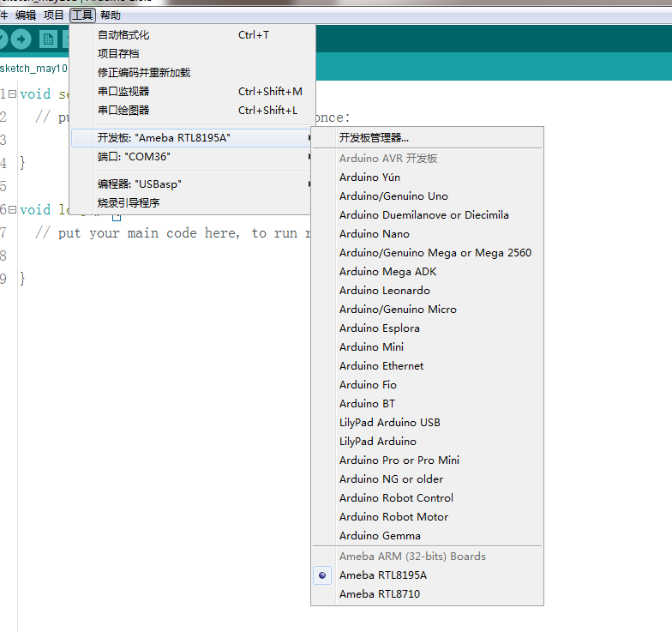Click the void keyword on line 1
The height and width of the screenshot is (632, 672).
click(35, 94)
